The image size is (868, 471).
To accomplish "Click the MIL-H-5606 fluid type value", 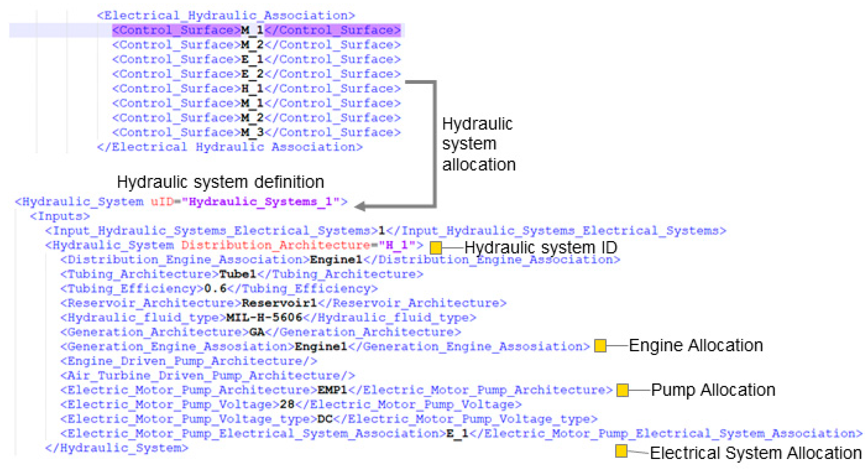I will point(264,317).
